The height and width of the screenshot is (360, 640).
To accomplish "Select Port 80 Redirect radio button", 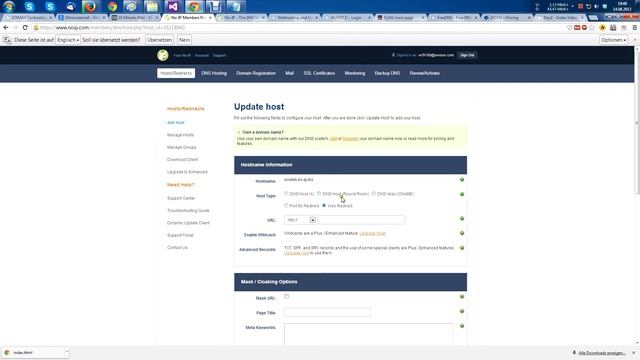I will [286, 206].
